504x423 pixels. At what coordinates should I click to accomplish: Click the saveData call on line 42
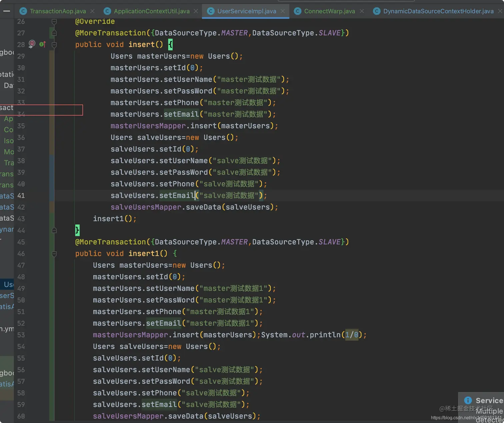pos(203,207)
